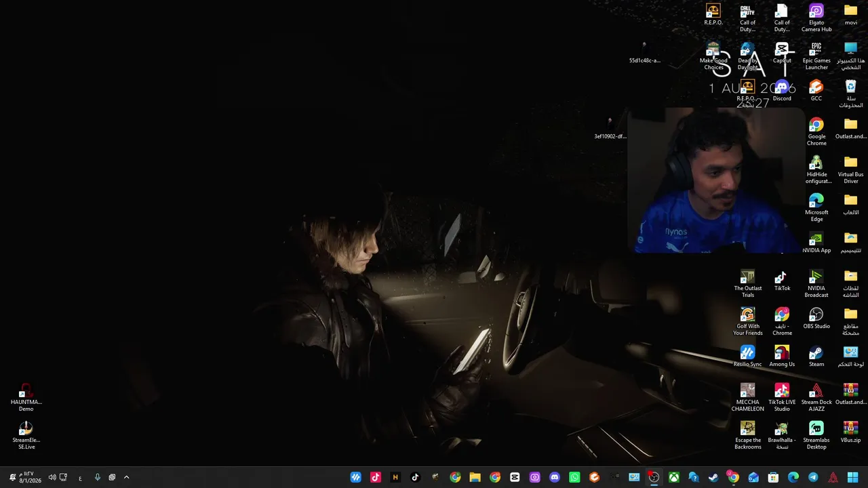The width and height of the screenshot is (868, 488).
Task: Select the Recycle Bin desktop icon
Action: pyautogui.click(x=851, y=94)
